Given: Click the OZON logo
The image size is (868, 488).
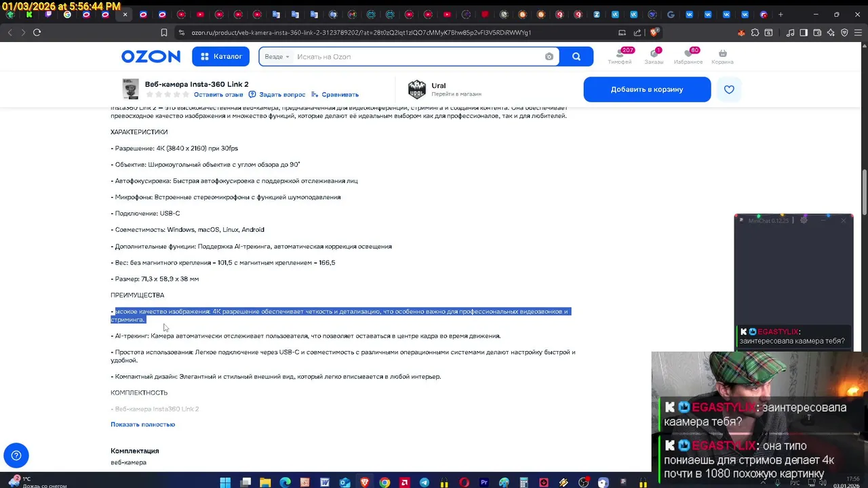Looking at the screenshot, I should coord(151,56).
